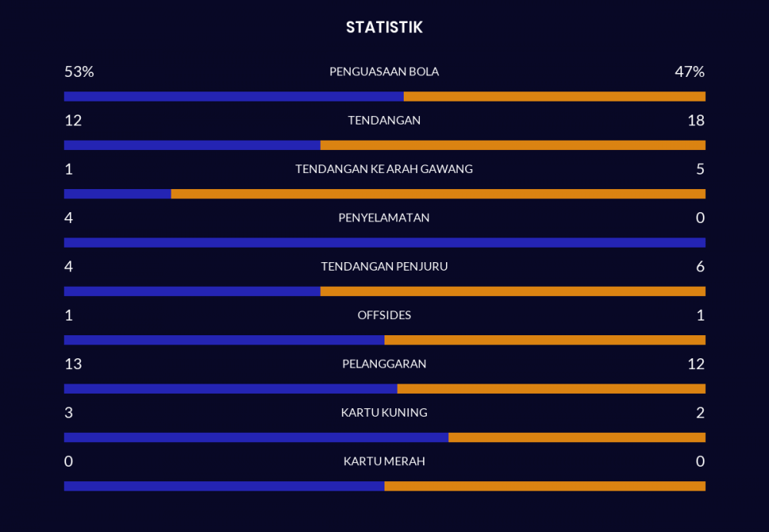The width and height of the screenshot is (769, 532).
Task: Click the PELANGGARAN label
Action: coord(384,364)
